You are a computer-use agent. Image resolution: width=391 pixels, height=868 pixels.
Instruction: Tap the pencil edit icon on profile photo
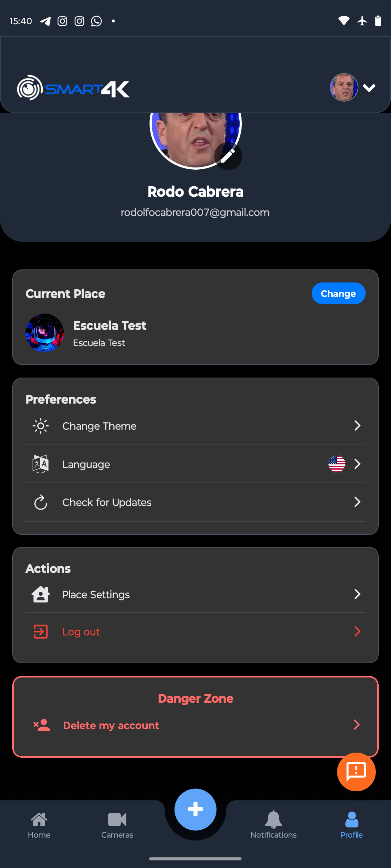pos(228,156)
